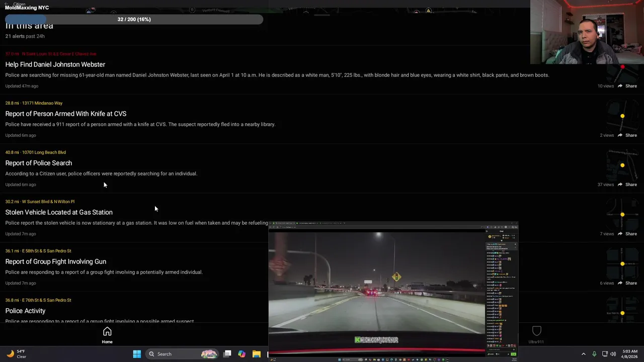Open map thumbnail for Mindanao Way alert
This screenshot has height=362, width=644.
[x=622, y=116]
